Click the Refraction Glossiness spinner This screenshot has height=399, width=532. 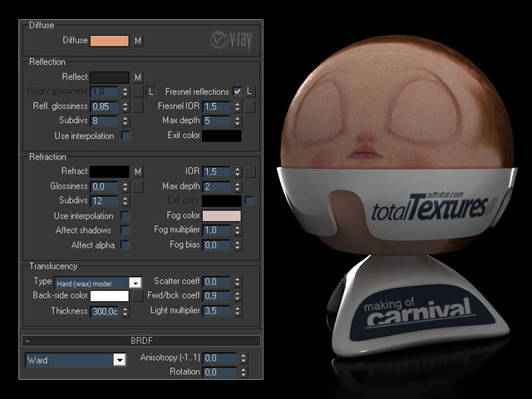pos(126,186)
